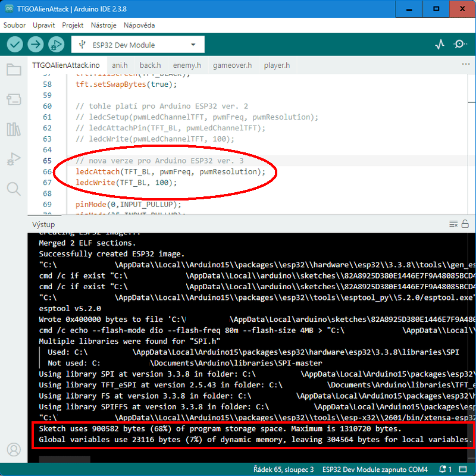The width and height of the screenshot is (476, 476).
Task: Click the 'esptool v5.2.0' output line
Action: [x=70, y=308]
